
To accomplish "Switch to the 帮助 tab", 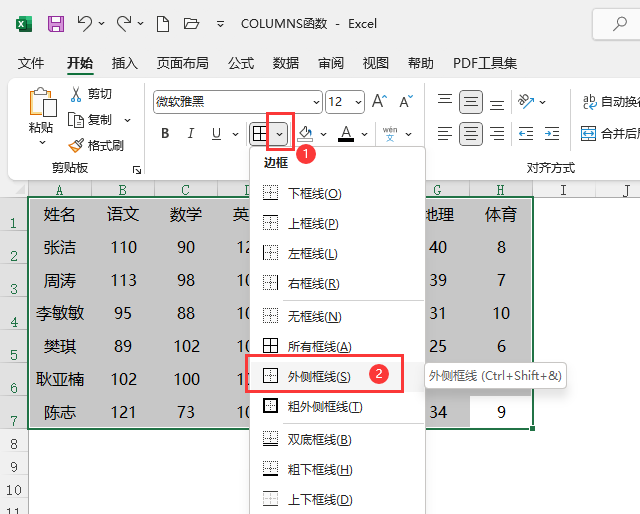I will (x=420, y=63).
